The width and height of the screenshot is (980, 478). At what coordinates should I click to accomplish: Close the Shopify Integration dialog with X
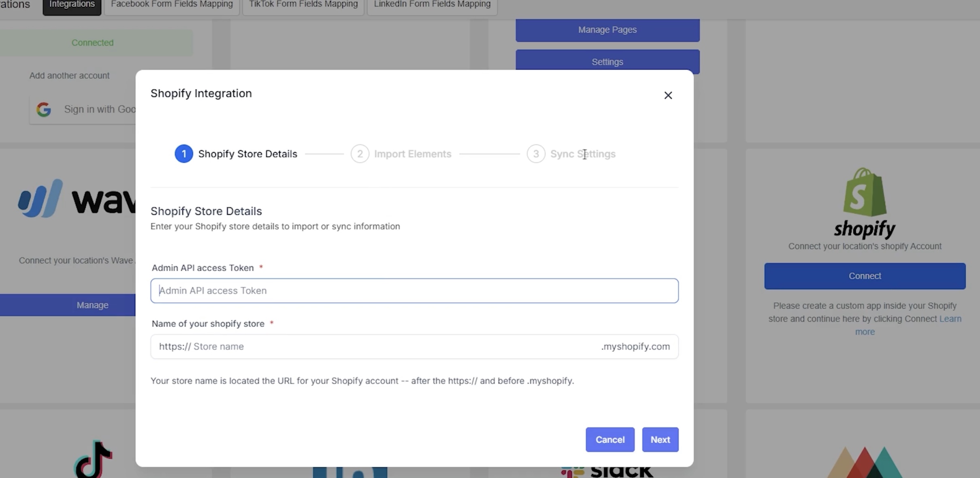coord(668,95)
